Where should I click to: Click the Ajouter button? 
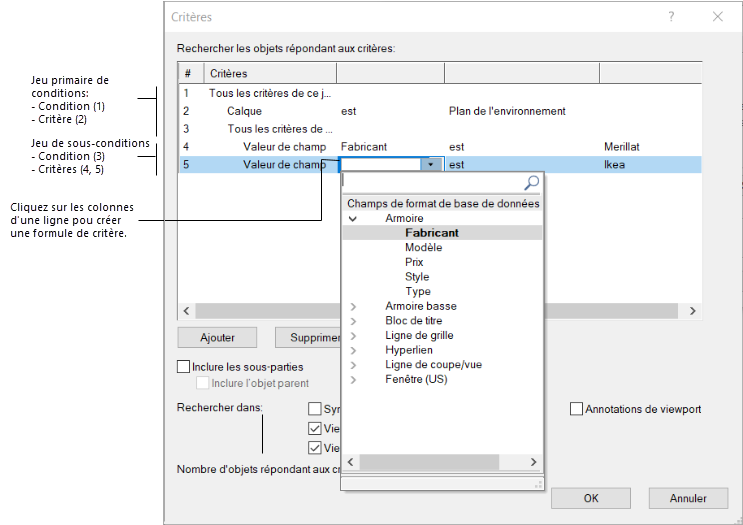(x=217, y=338)
